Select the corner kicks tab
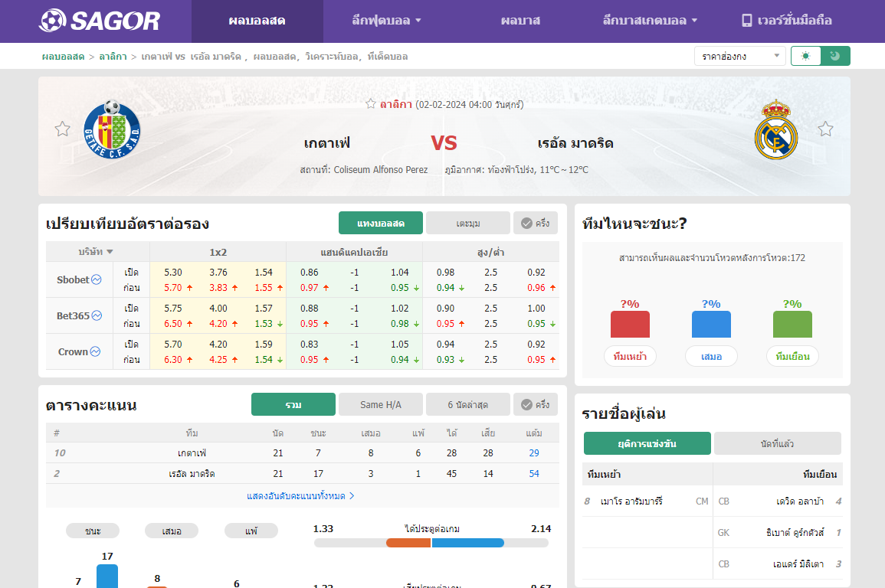Screen dimensions: 885x588 coord(468,224)
